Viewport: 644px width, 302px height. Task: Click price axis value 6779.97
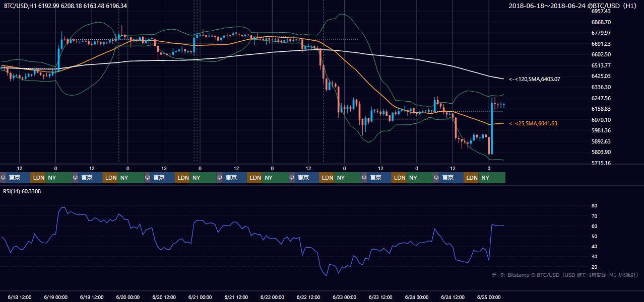click(601, 33)
